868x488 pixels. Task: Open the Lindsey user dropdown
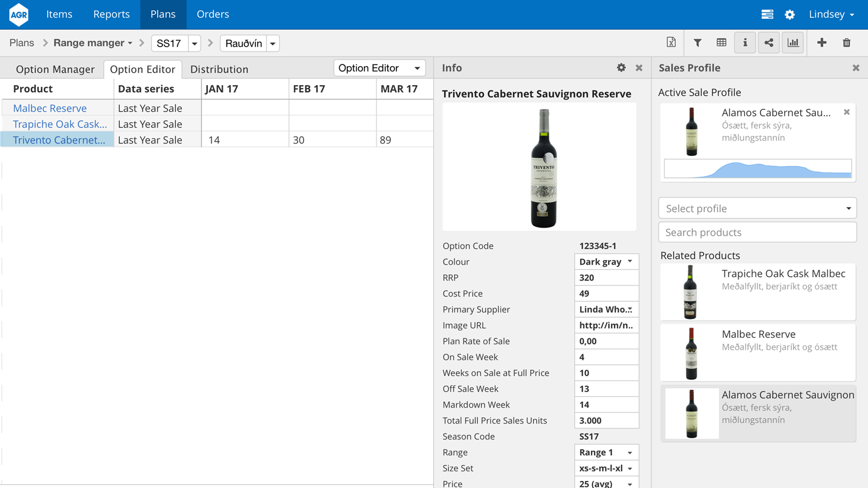(831, 14)
